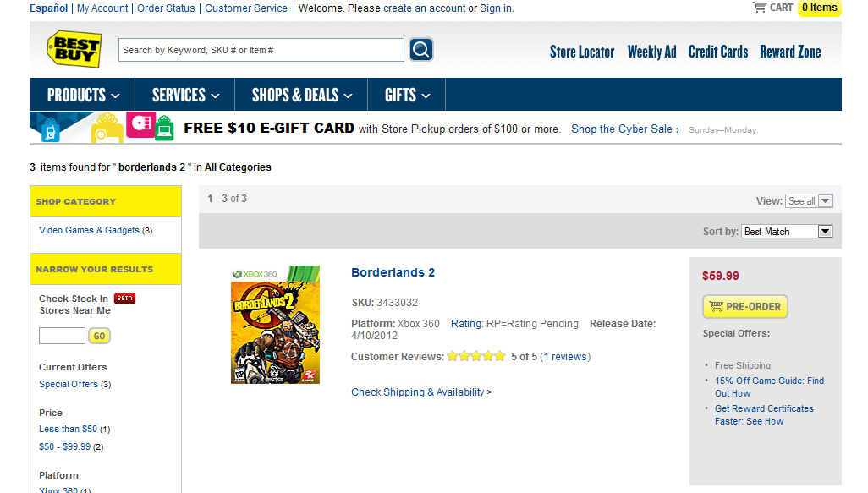Filter price Less than $50
Viewport: 868px width, 493px height.
pyautogui.click(x=68, y=429)
